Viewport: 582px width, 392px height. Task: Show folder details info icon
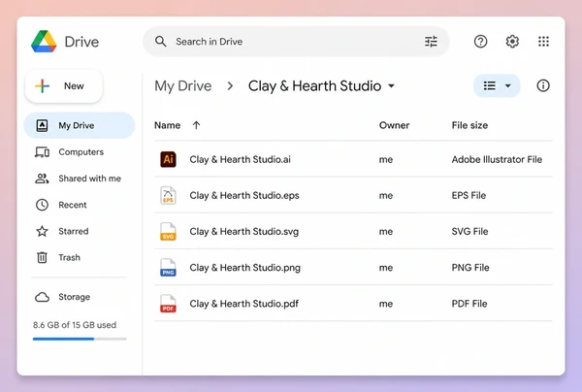[543, 85]
